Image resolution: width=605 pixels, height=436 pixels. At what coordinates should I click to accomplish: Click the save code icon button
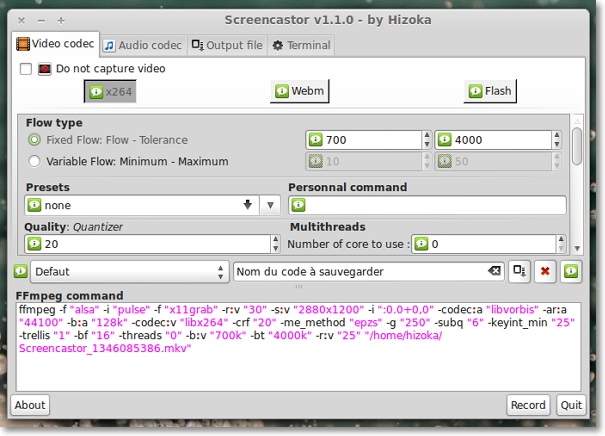coord(519,271)
